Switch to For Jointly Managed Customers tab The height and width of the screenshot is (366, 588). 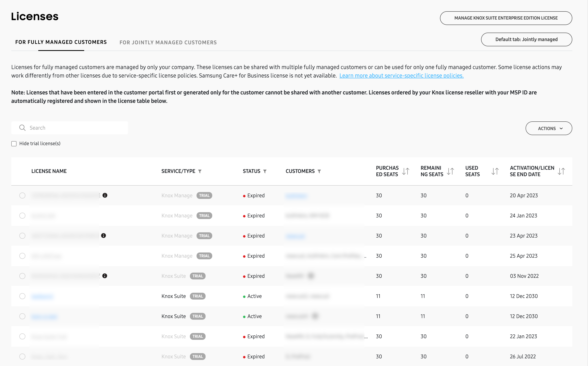168,42
